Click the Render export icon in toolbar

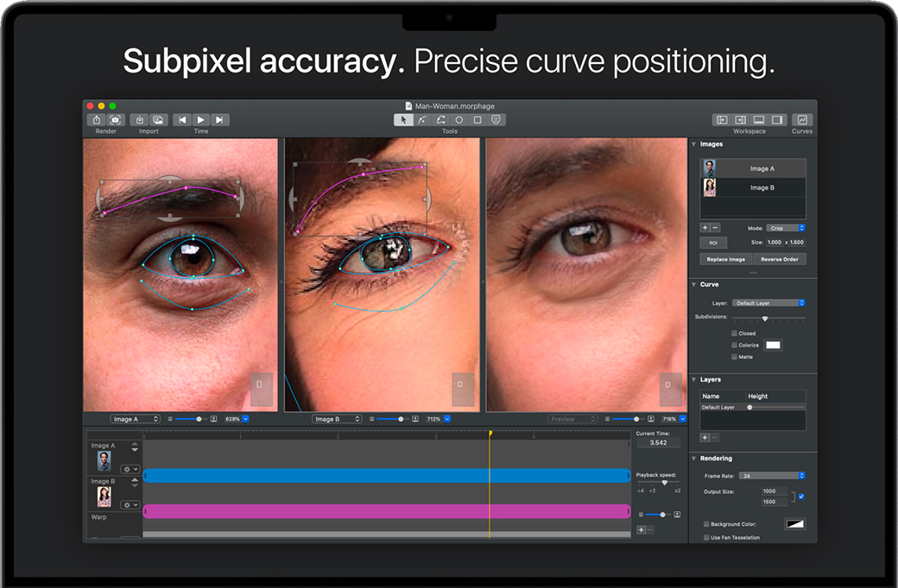97,120
